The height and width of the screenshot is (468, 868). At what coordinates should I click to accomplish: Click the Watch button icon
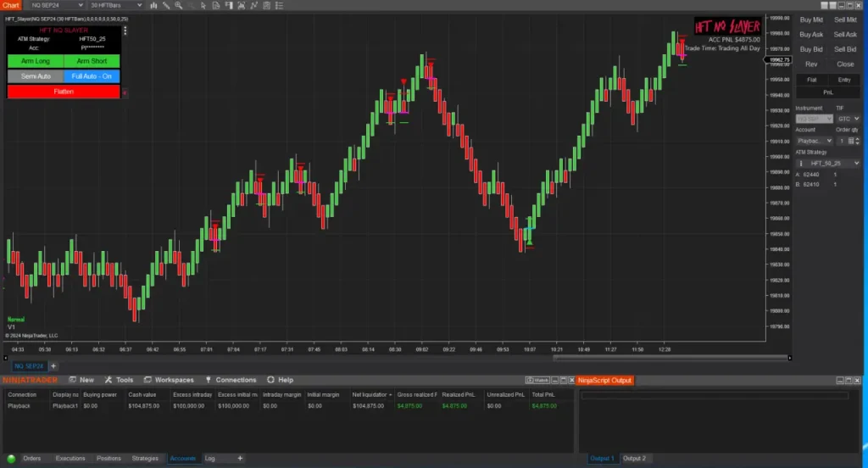point(537,380)
